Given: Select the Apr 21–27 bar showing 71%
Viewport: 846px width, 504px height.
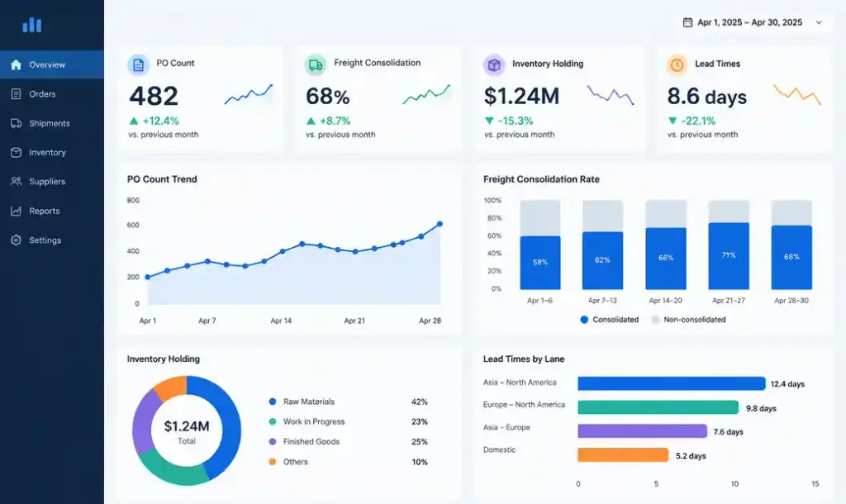Looking at the screenshot, I should point(729,256).
